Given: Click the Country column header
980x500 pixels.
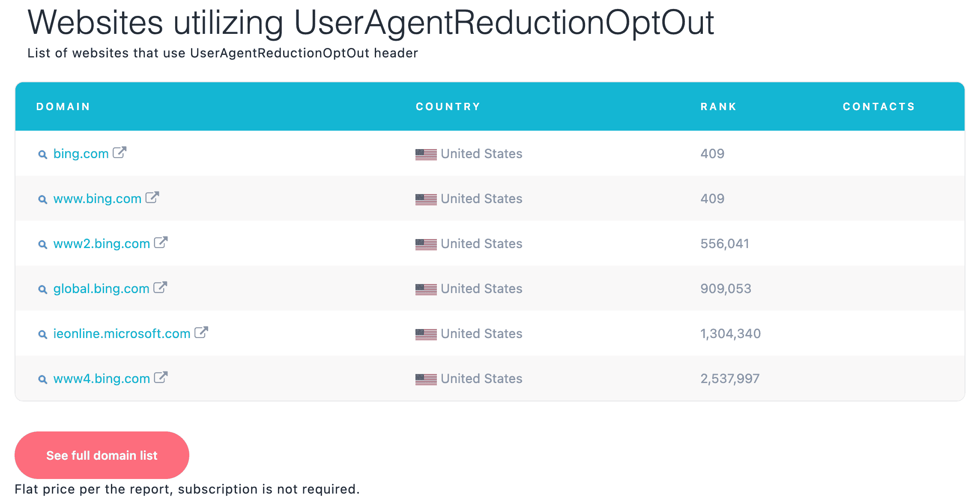Looking at the screenshot, I should click(x=448, y=107).
